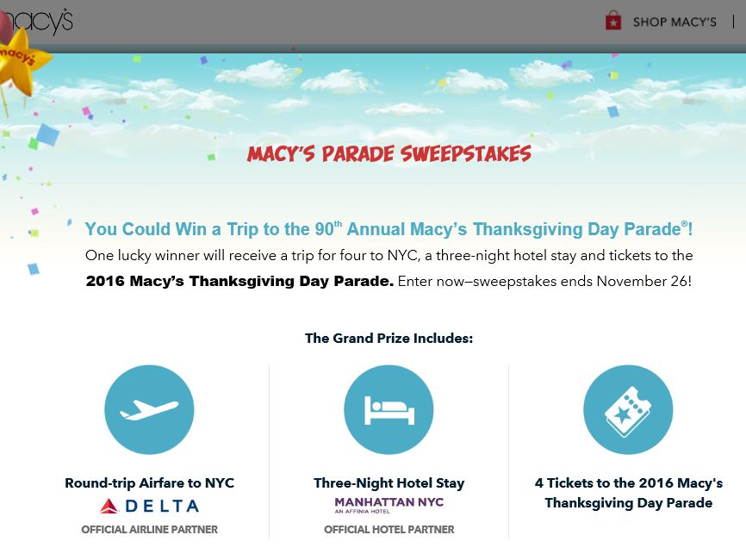Viewport: 746px width, 560px height.
Task: Click The Grand Prize Includes heading
Action: [x=389, y=339]
